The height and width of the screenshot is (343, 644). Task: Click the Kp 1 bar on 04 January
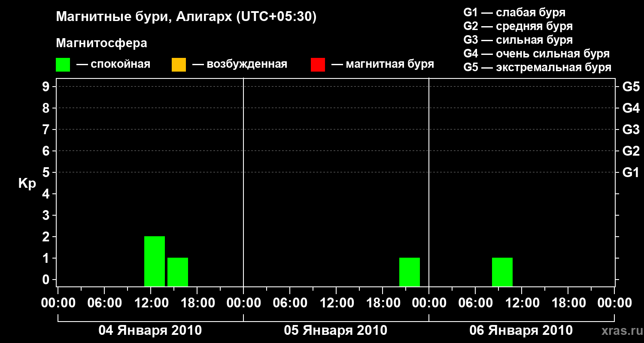(x=178, y=272)
